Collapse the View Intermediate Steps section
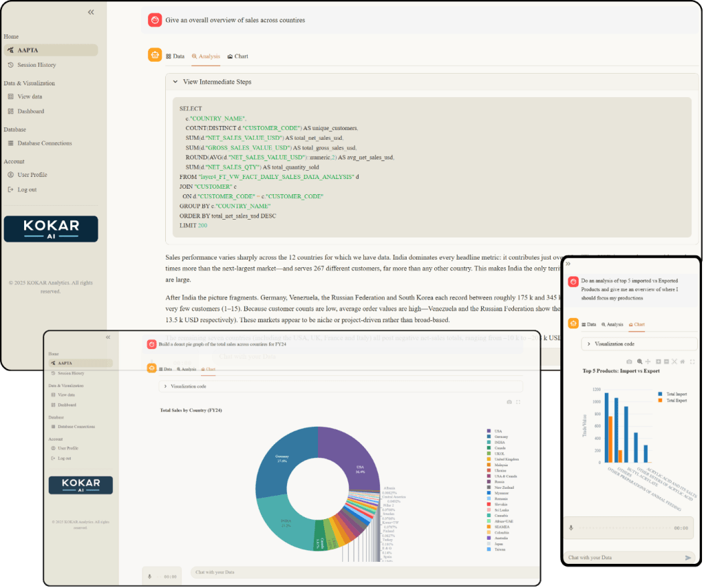 (x=175, y=82)
